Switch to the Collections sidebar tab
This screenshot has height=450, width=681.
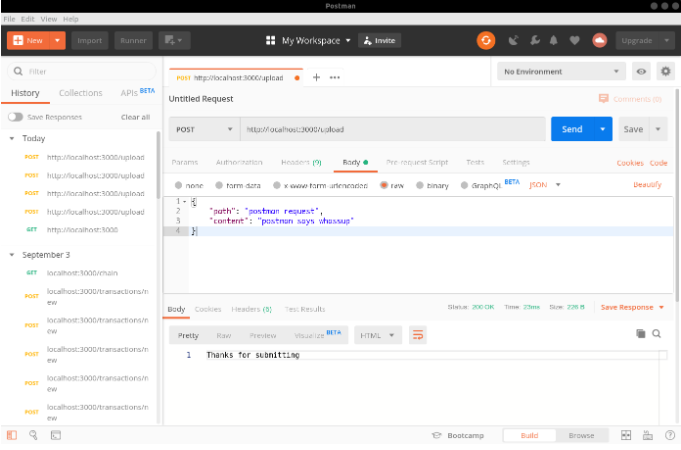pos(81,93)
